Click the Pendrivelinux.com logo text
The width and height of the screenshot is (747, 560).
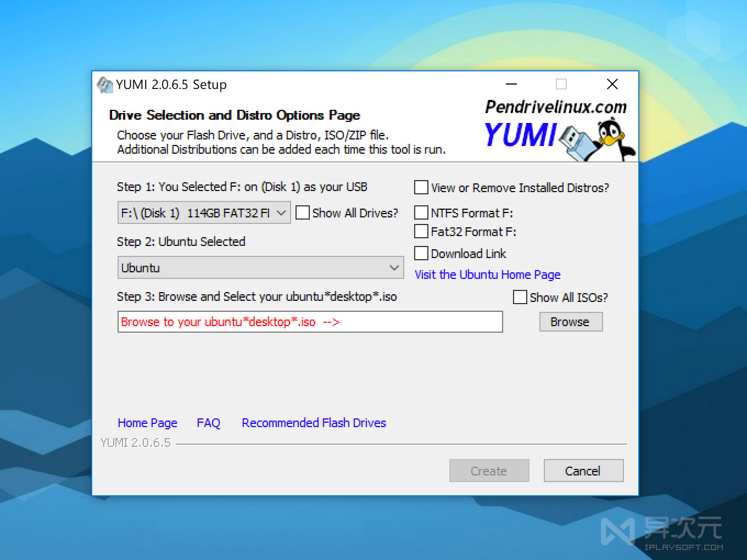[x=556, y=107]
